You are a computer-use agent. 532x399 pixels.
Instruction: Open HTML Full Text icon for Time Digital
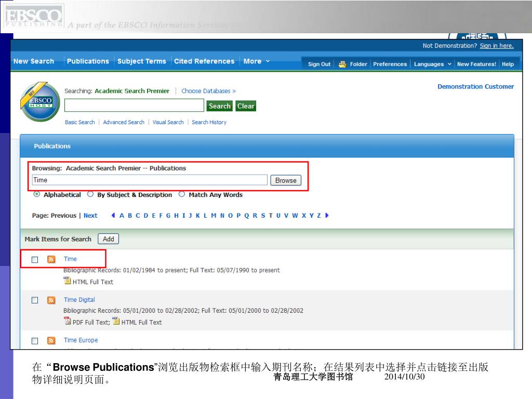(x=116, y=321)
